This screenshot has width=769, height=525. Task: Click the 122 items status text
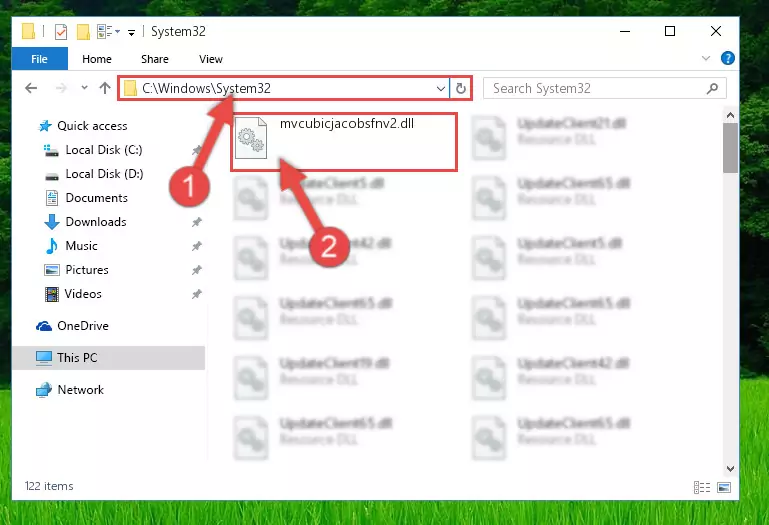[49, 486]
